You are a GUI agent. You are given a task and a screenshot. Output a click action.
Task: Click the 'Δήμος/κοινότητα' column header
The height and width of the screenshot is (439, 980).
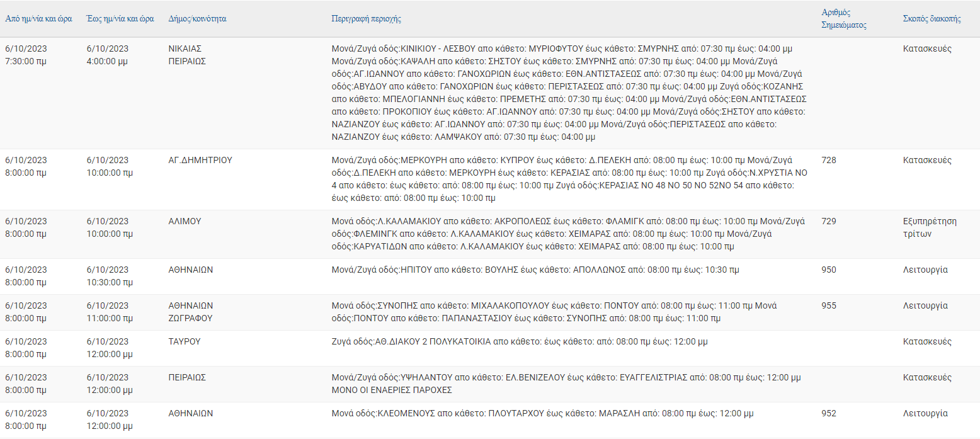coord(197,19)
